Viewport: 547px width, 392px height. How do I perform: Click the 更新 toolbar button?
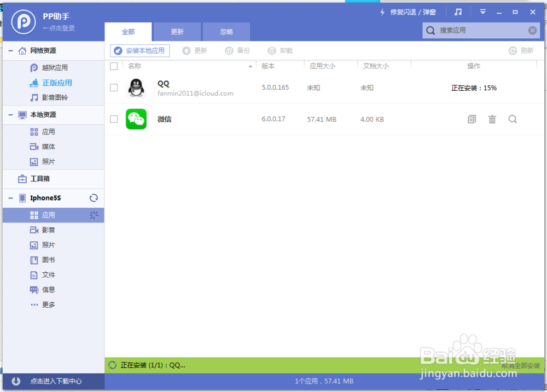point(195,51)
